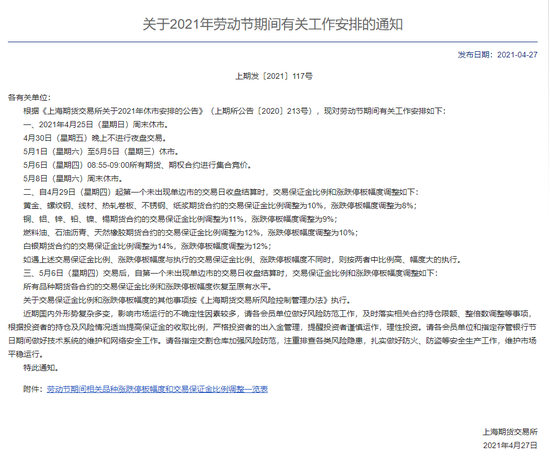Image resolution: width=550 pixels, height=456 pixels.
Task: Click the label 附件:
Action: click(x=34, y=389)
